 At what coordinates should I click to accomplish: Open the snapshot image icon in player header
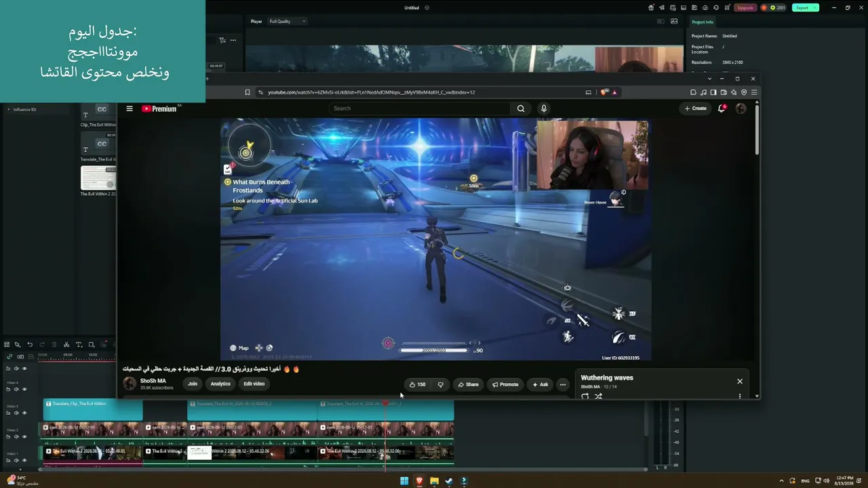point(674,21)
